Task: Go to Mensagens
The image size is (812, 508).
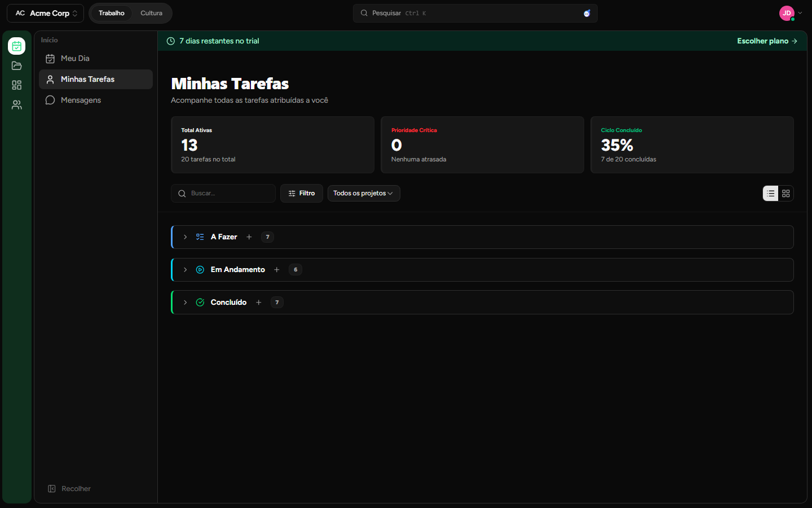Action: click(96, 100)
